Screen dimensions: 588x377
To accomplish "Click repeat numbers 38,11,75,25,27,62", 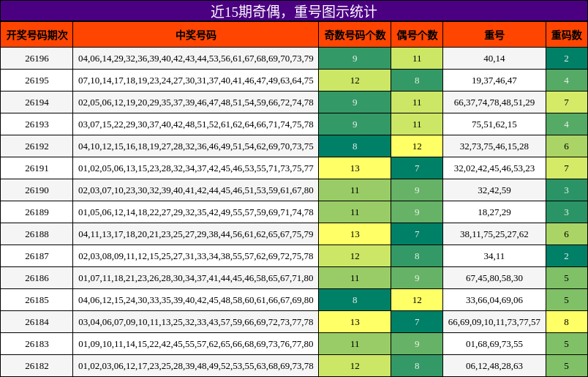I will coord(494,234).
